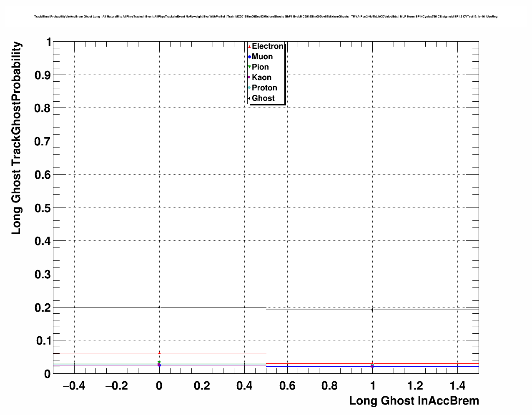Image resolution: width=532 pixels, height=415 pixels.
Task: Click the "Electron" legend label text
Action: (268, 46)
